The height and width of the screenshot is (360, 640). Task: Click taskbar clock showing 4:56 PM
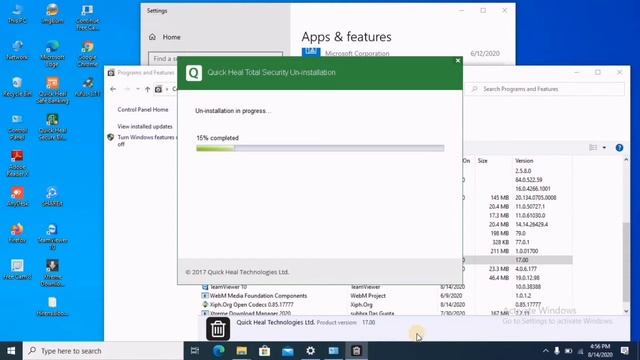pyautogui.click(x=600, y=351)
